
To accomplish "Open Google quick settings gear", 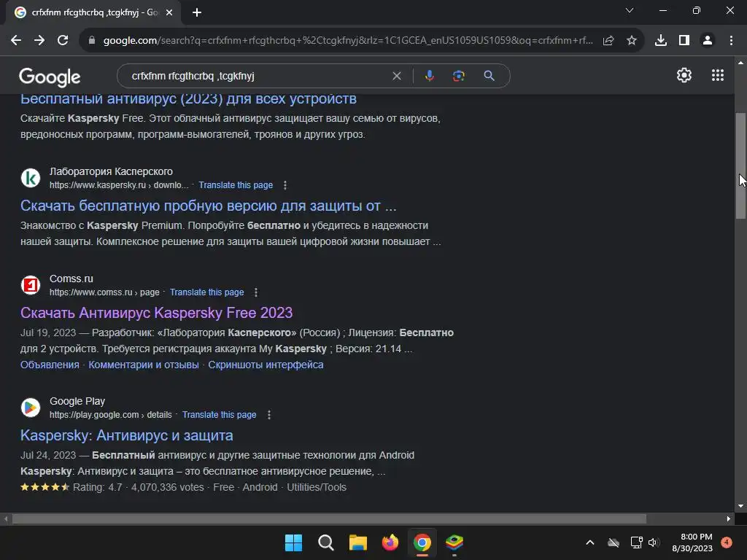I will click(684, 75).
